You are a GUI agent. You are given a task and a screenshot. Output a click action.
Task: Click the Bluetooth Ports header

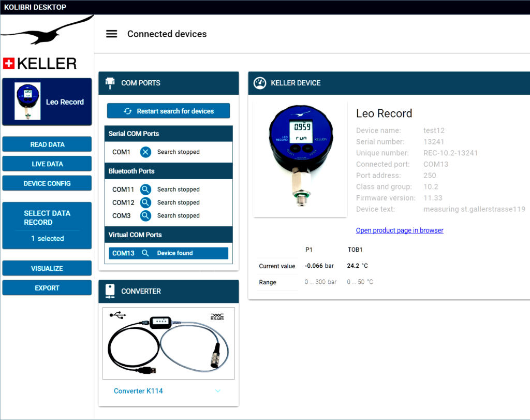pos(168,171)
